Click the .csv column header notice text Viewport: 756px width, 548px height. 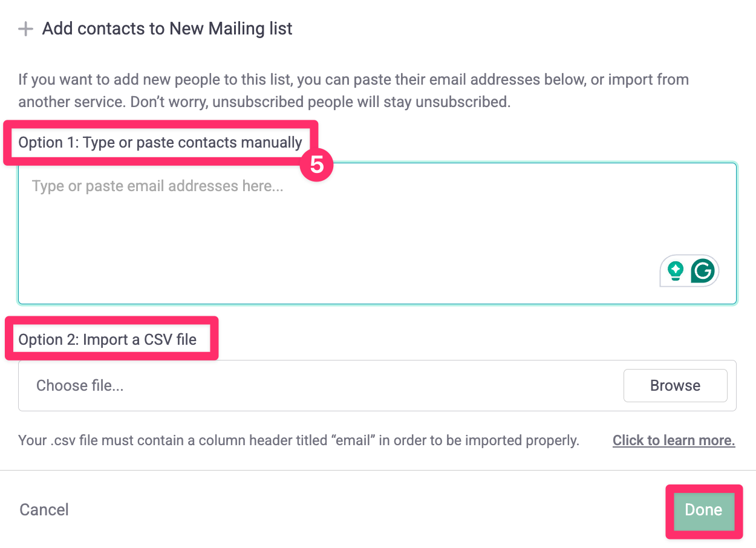coord(299,440)
